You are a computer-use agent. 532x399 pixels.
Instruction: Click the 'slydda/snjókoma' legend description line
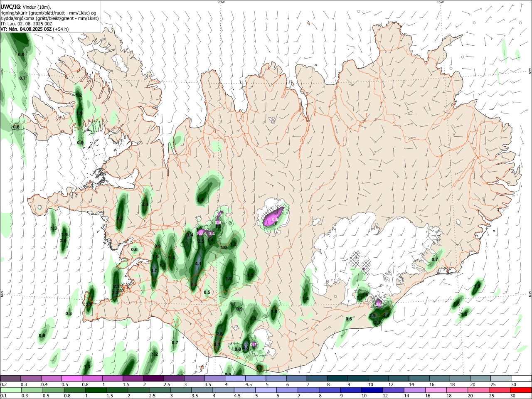[x=49, y=18]
